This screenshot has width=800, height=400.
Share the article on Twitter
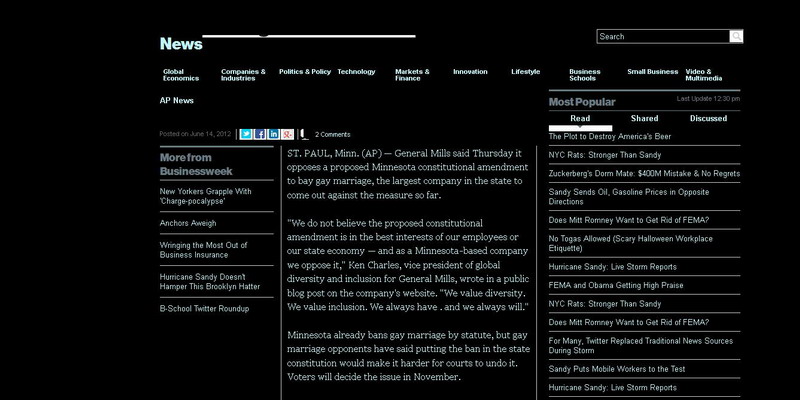246,134
